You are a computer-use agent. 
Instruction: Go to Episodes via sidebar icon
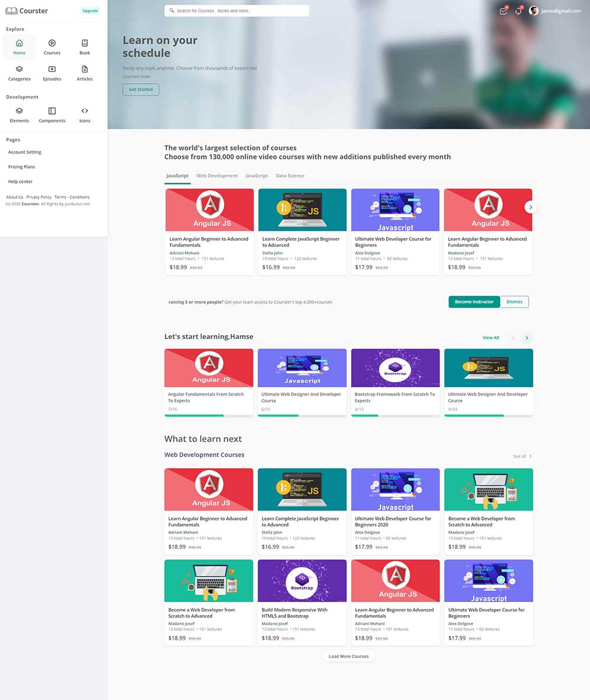(x=52, y=70)
